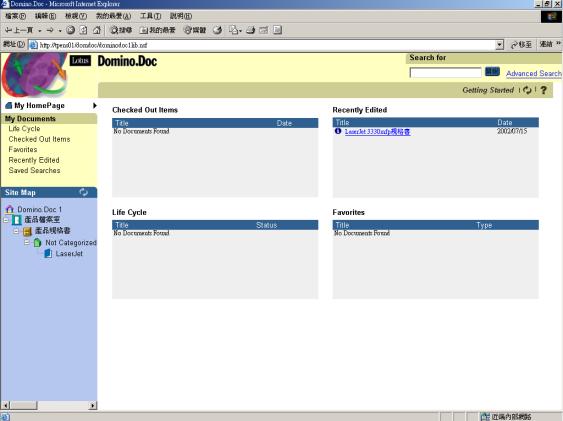The width and height of the screenshot is (563, 421).
Task: Click the teal file room icon in Site Map
Action: point(17,220)
